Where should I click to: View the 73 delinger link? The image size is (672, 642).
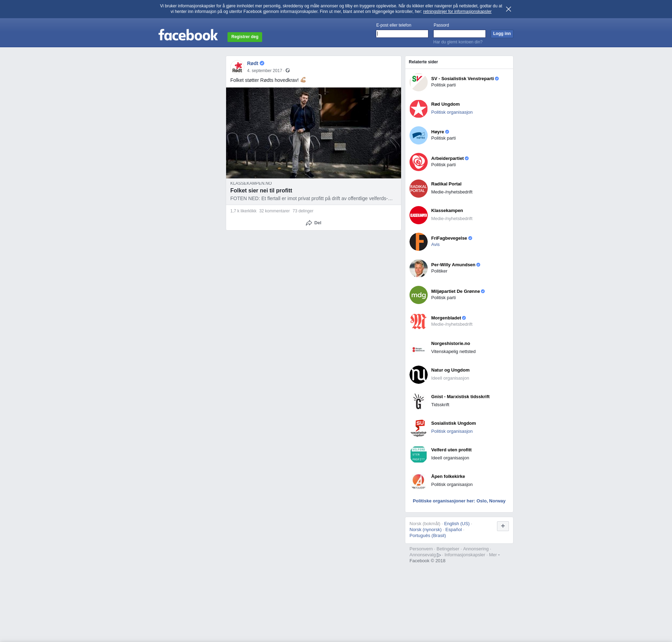[303, 211]
